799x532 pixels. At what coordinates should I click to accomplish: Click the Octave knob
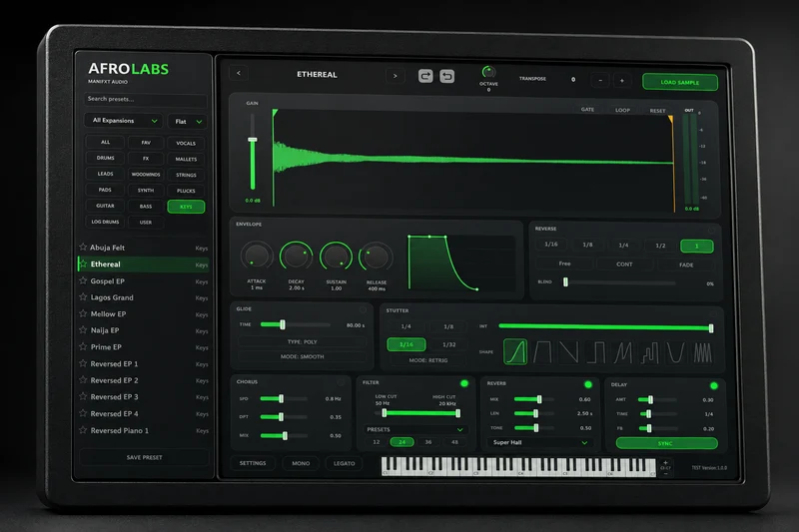coord(488,72)
